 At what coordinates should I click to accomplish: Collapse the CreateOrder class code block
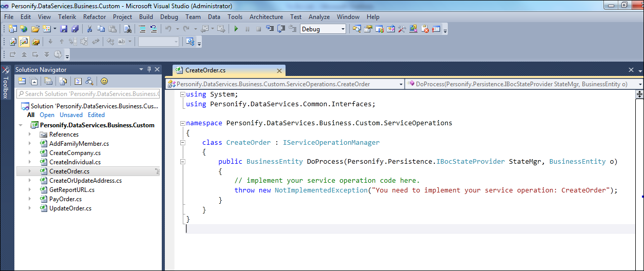point(183,143)
